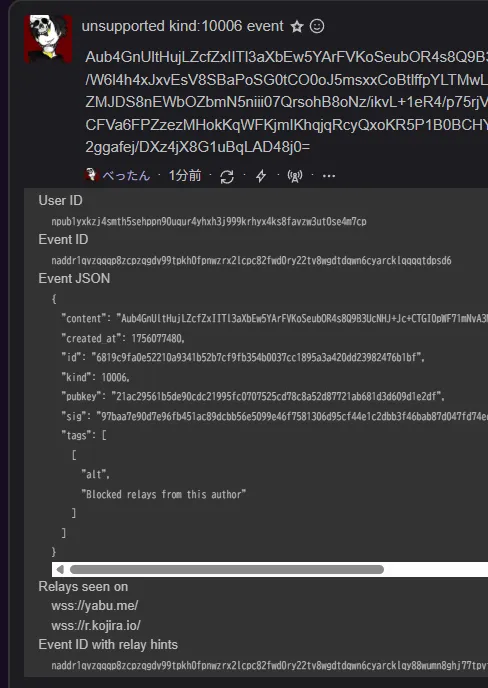Click the wss://yabu.me/ relay entry

click(x=95, y=606)
